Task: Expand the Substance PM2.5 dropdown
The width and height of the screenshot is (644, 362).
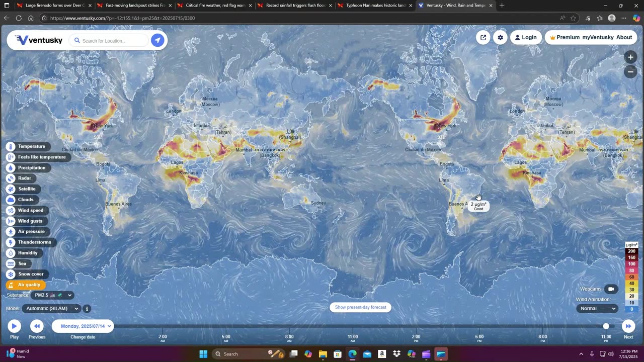Action: click(x=53, y=295)
